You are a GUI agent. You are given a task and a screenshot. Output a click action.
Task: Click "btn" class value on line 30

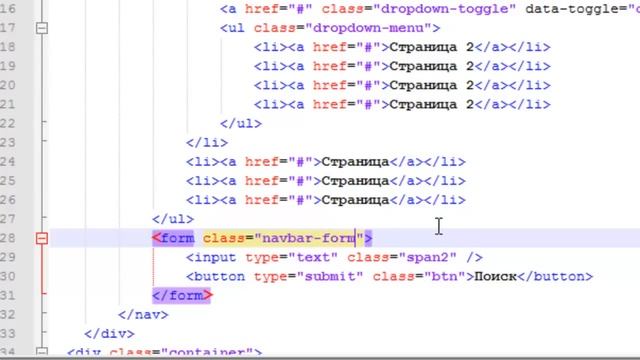point(444,277)
